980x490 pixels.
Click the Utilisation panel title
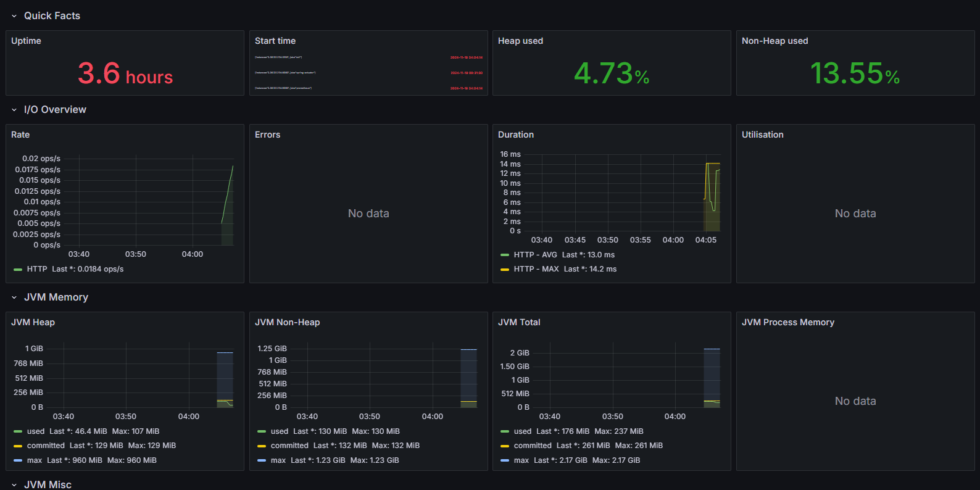[x=762, y=135]
